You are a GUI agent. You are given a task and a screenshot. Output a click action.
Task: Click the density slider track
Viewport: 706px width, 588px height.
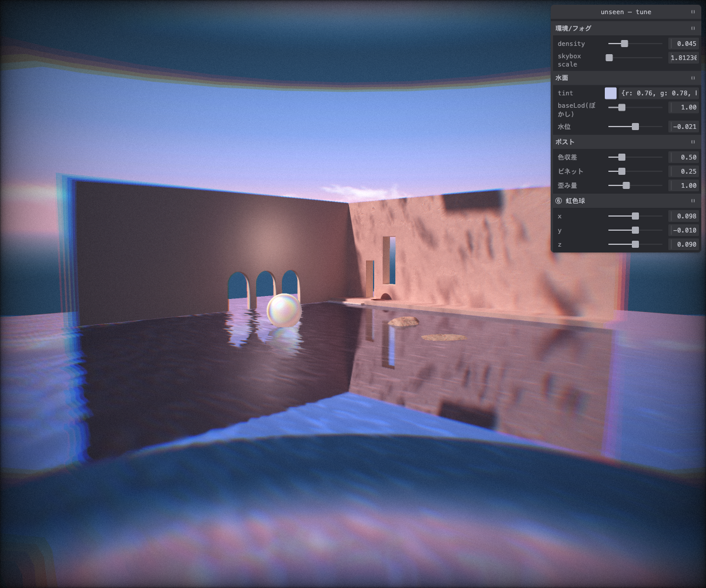[635, 44]
